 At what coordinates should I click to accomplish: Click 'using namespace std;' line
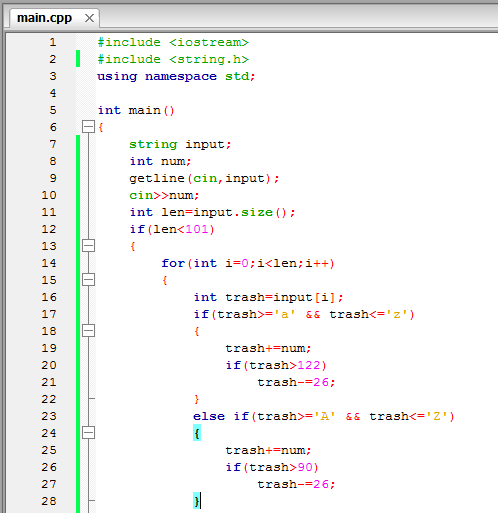coord(176,77)
